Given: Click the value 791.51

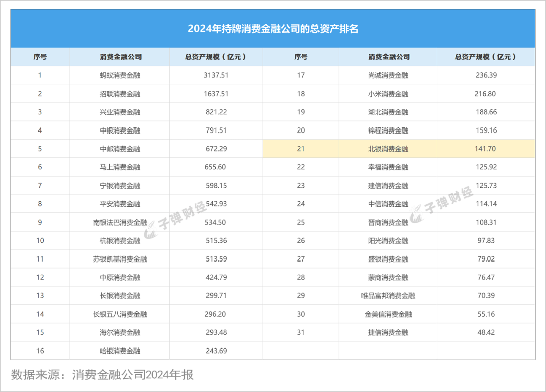Looking at the screenshot, I should (216, 130).
